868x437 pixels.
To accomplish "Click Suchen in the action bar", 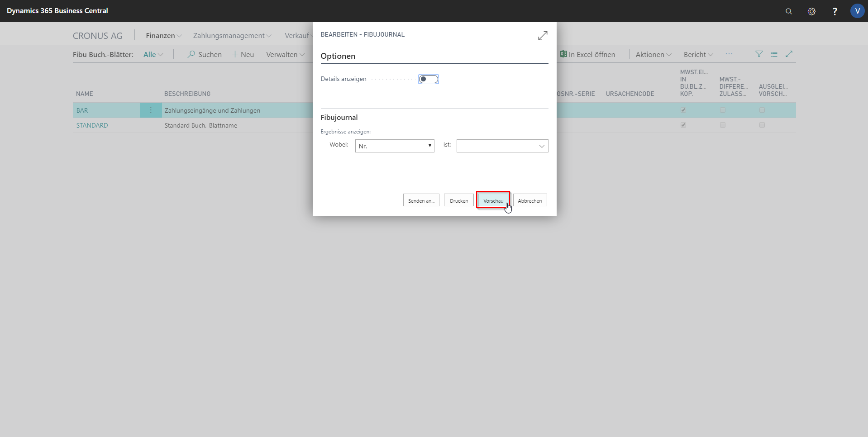I will tap(205, 54).
